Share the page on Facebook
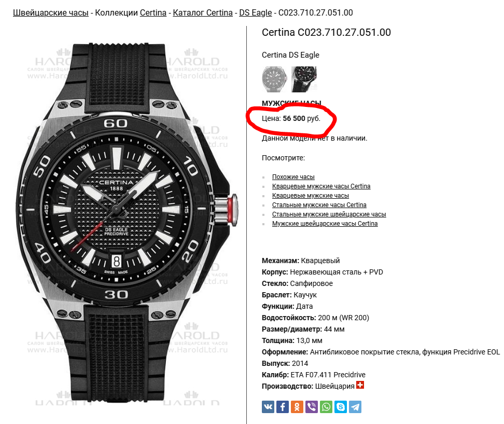The image size is (504, 424). (283, 407)
